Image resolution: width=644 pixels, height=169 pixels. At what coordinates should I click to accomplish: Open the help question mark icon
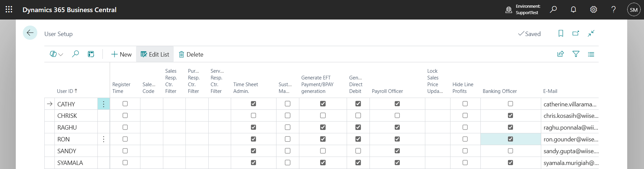pyautogui.click(x=613, y=9)
